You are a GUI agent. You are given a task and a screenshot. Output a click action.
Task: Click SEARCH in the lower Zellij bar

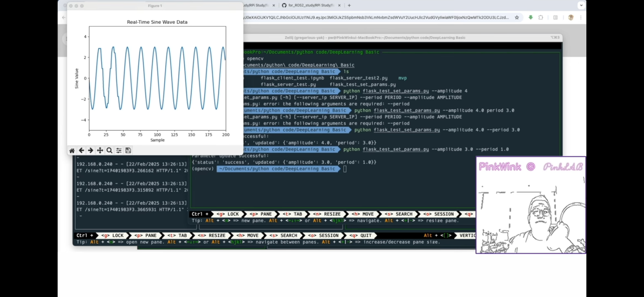click(x=283, y=235)
